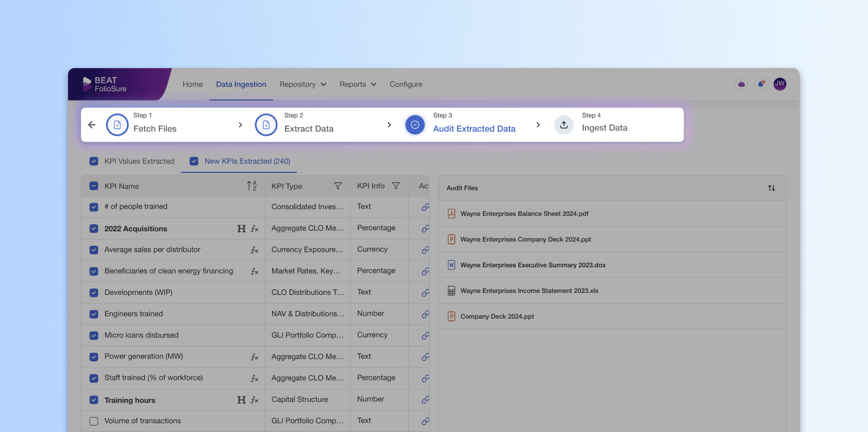The image size is (868, 432).
Task: Uncheck Beneficiaries of clean energy financing checkbox
Action: pyautogui.click(x=94, y=271)
